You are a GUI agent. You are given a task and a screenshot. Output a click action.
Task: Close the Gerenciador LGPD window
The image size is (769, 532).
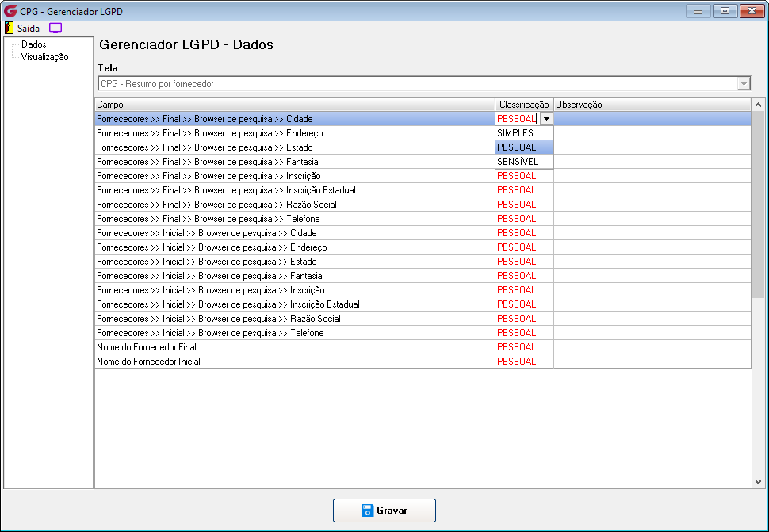(752, 11)
